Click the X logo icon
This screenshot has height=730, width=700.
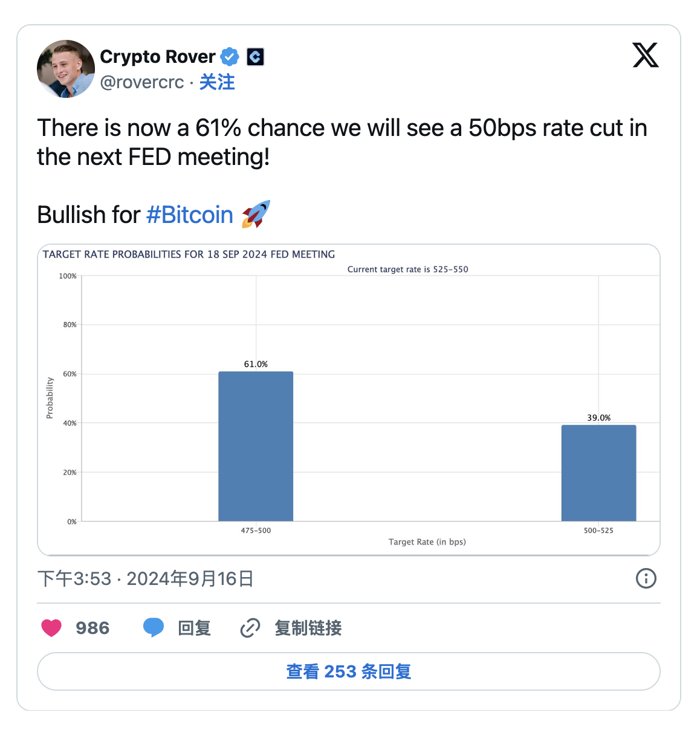tap(645, 55)
